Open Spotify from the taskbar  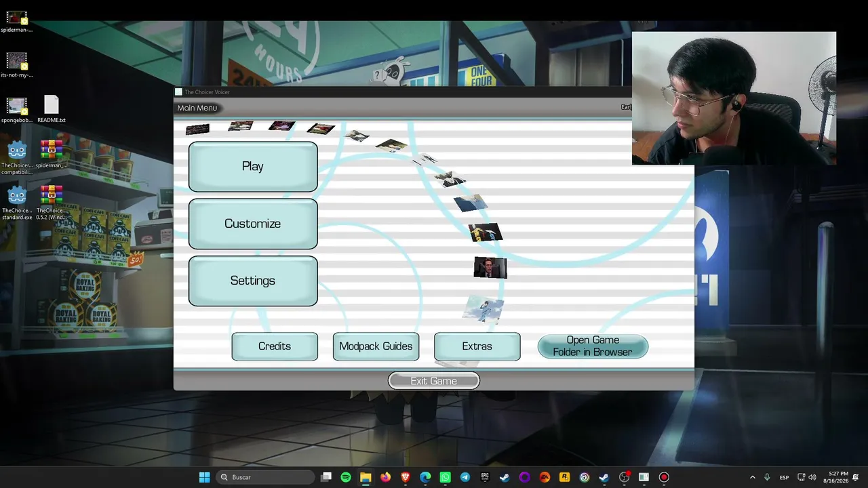tap(346, 477)
